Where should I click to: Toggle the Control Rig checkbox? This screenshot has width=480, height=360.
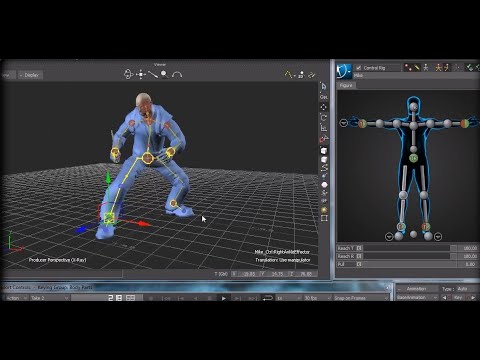[x=359, y=68]
